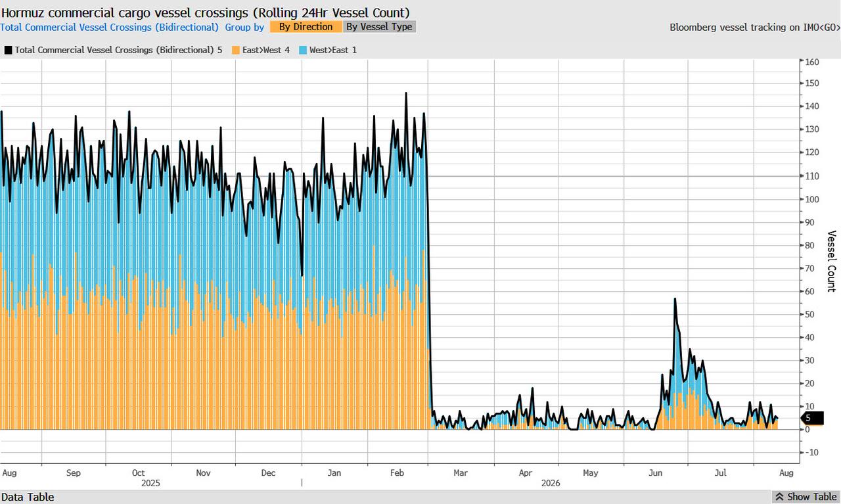841x504 pixels.
Task: Open the Bloomberg vessel tracking IMO<GO> link
Action: (755, 28)
